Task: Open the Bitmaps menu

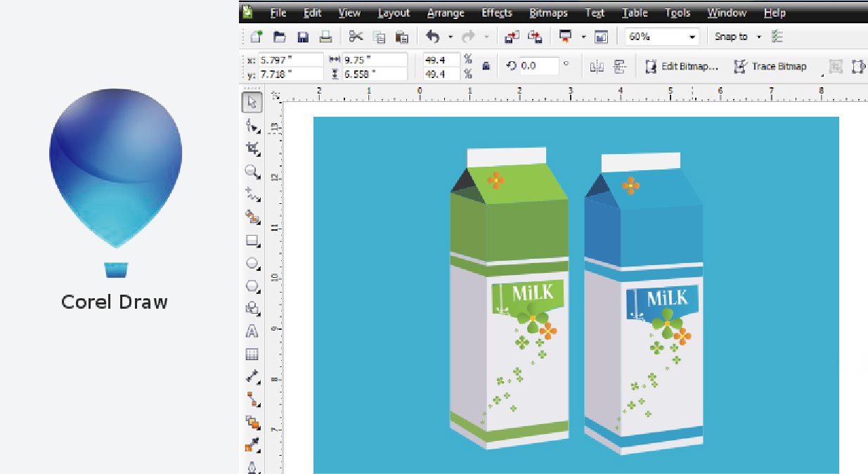Action: [x=548, y=13]
